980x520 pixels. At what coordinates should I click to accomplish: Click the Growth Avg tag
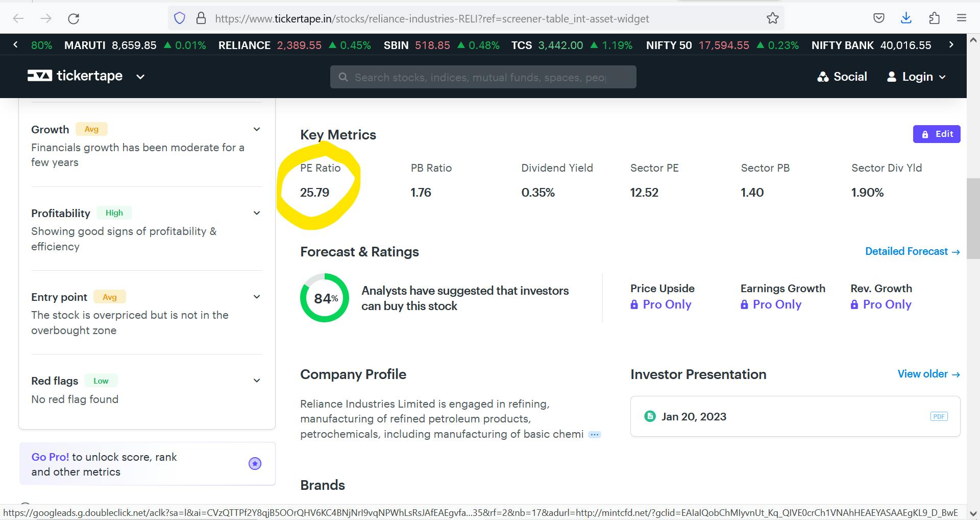click(91, 129)
